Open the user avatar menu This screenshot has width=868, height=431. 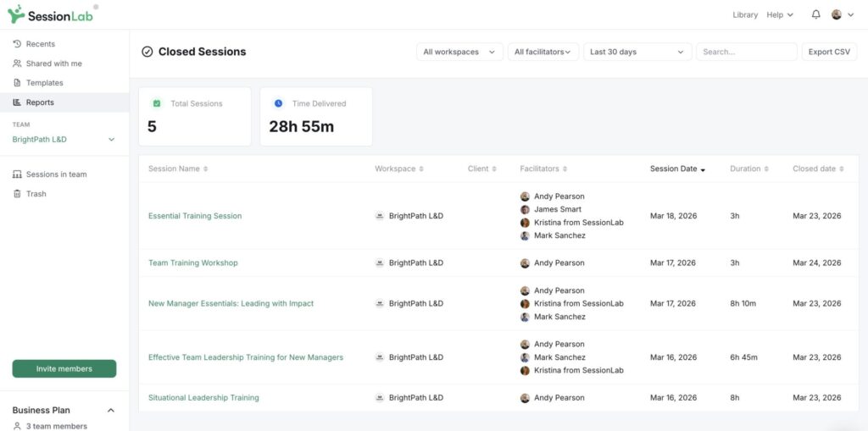pos(837,15)
